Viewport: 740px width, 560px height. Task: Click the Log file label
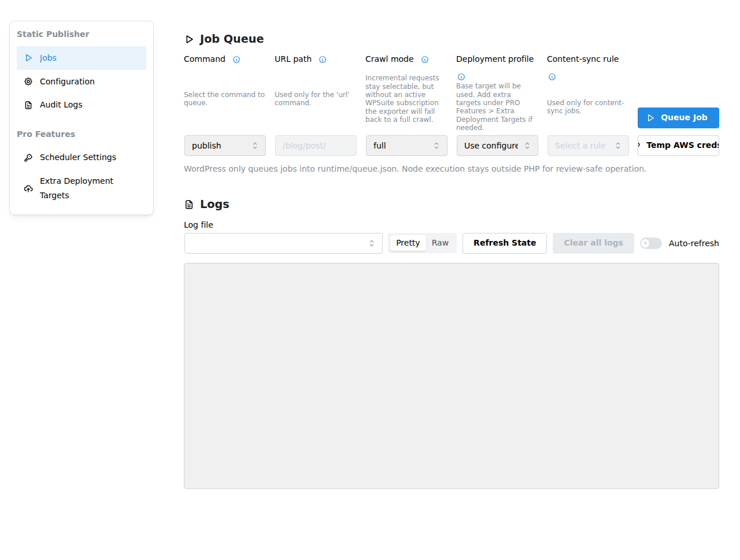198,225
